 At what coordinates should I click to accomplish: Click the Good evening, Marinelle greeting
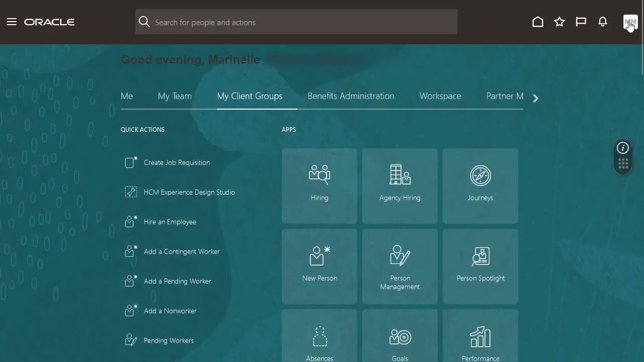pos(190,60)
